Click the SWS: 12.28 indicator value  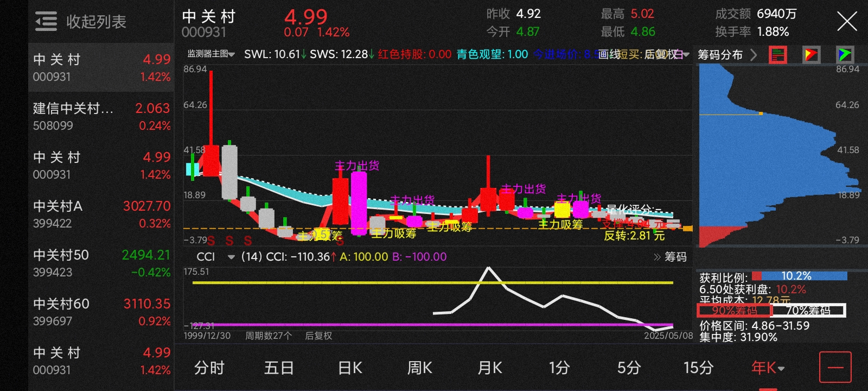(342, 54)
